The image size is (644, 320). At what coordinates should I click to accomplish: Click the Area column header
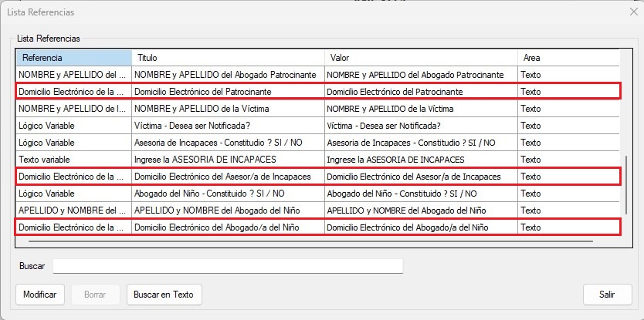pyautogui.click(x=568, y=58)
